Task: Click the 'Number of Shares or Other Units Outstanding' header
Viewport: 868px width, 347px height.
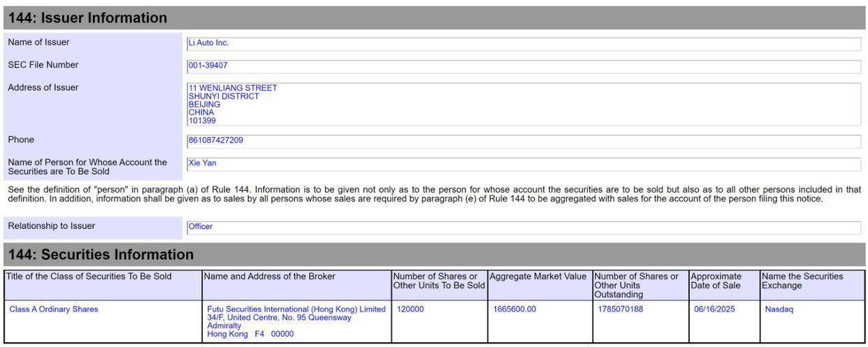Action: (x=640, y=285)
